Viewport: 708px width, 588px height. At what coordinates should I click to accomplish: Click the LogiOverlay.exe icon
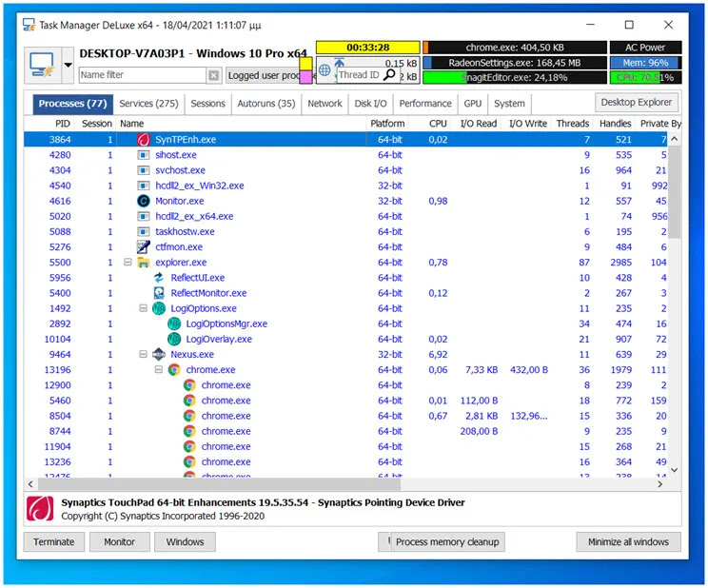(x=174, y=339)
